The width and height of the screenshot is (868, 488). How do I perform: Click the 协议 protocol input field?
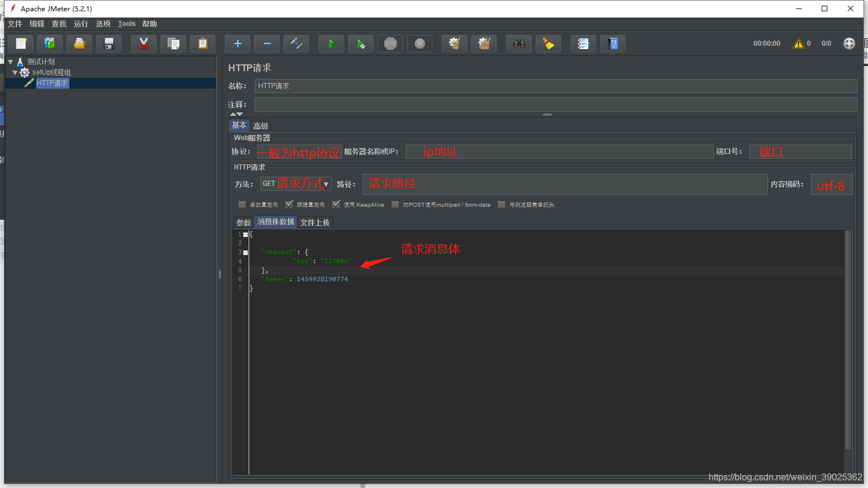pyautogui.click(x=299, y=151)
